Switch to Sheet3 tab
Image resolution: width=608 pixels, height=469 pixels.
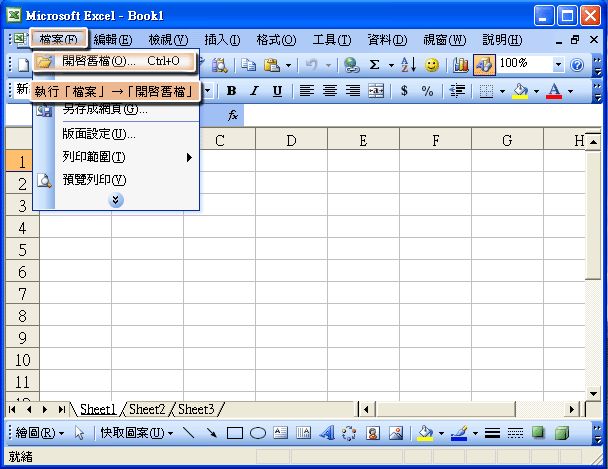196,409
